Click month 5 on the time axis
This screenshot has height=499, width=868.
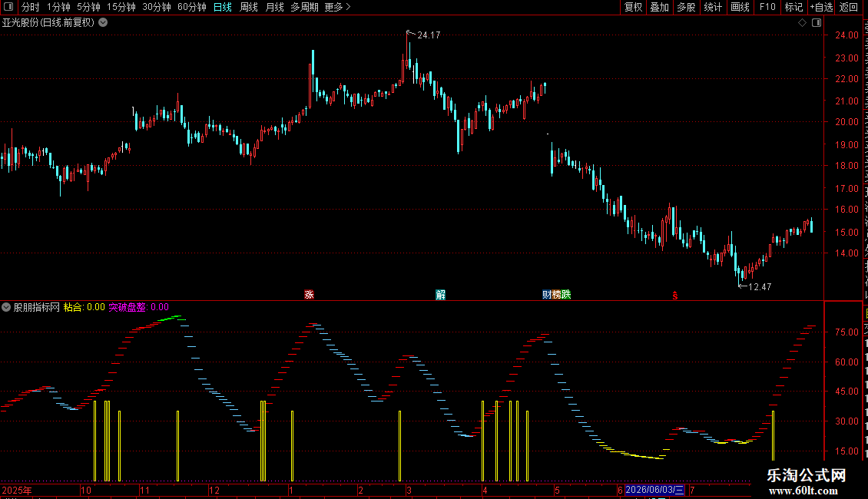coord(558,490)
